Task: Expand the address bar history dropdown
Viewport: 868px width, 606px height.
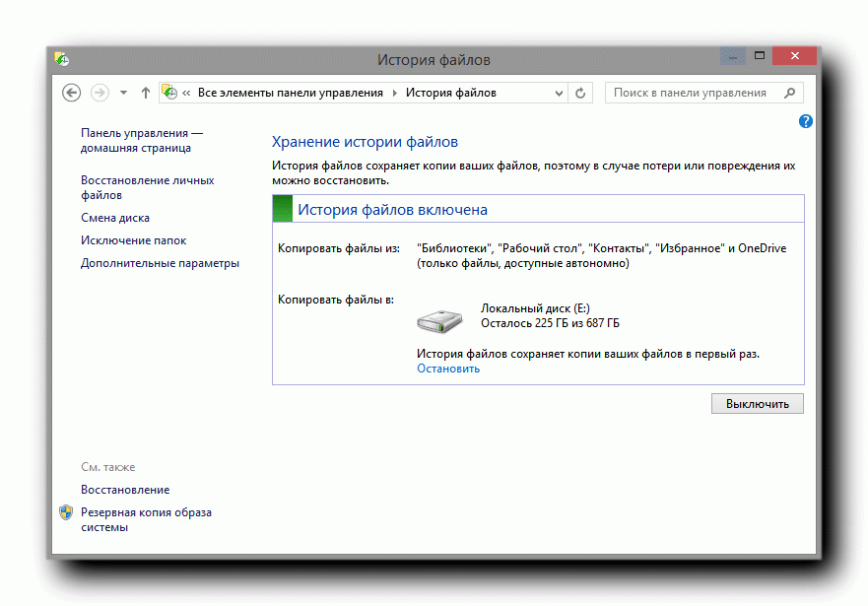Action: coord(559,93)
